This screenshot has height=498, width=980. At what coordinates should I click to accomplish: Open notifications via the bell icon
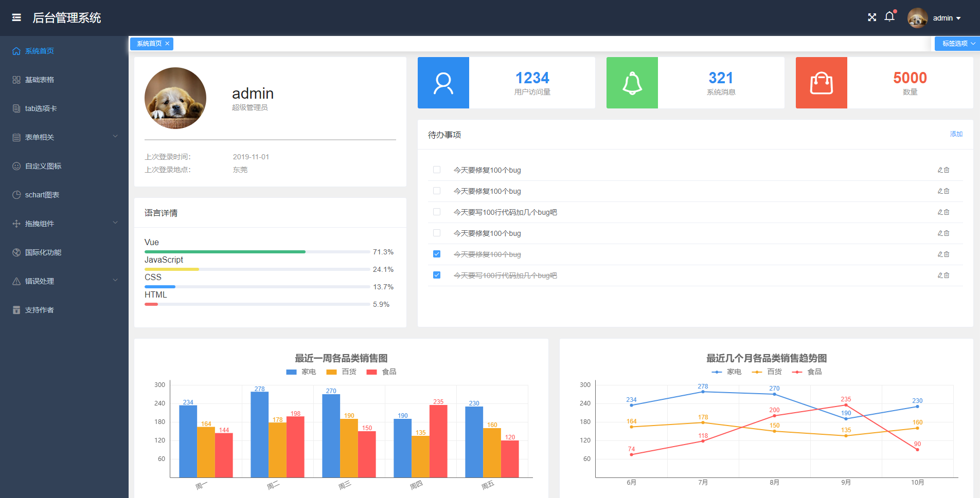tap(889, 17)
